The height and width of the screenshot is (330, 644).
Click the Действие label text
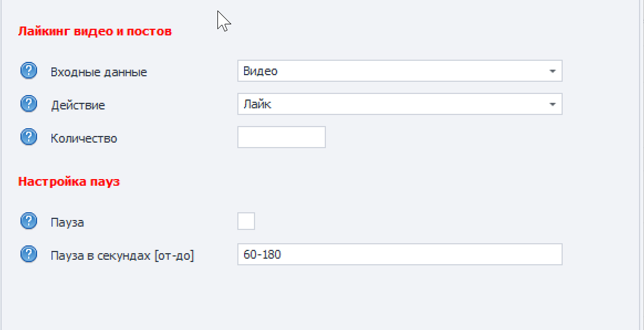77,105
